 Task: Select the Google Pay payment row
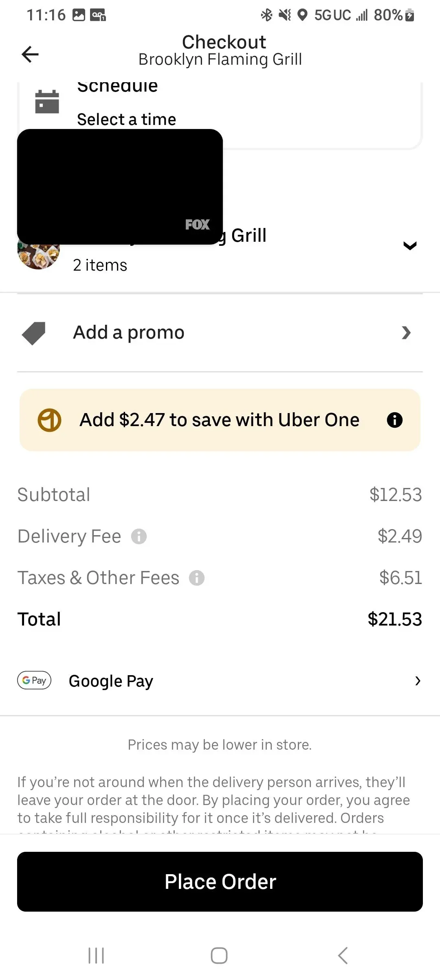(220, 681)
